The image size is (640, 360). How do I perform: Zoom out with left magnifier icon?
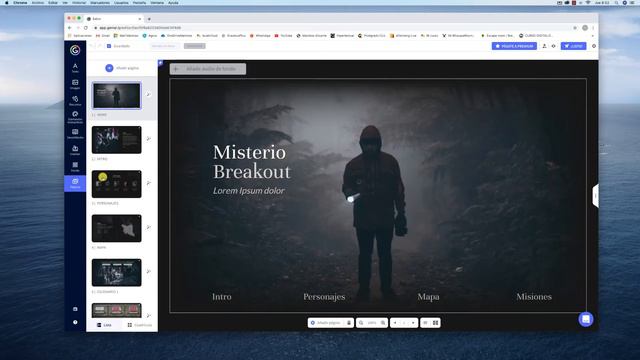click(361, 323)
